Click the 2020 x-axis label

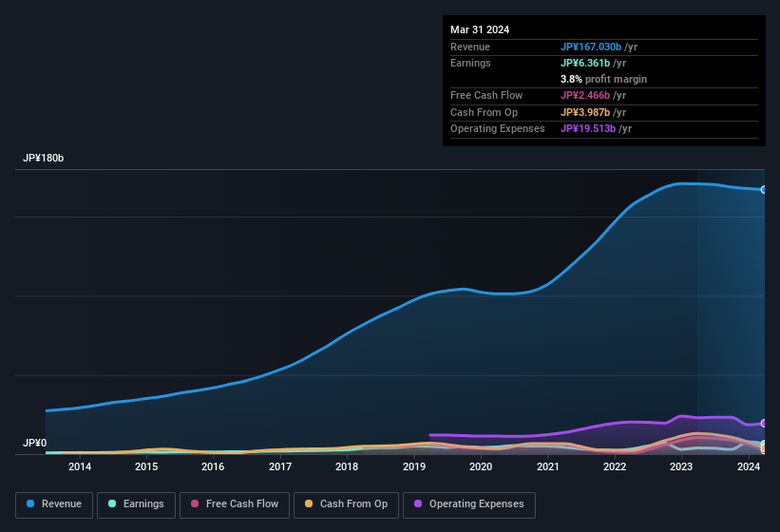(481, 466)
